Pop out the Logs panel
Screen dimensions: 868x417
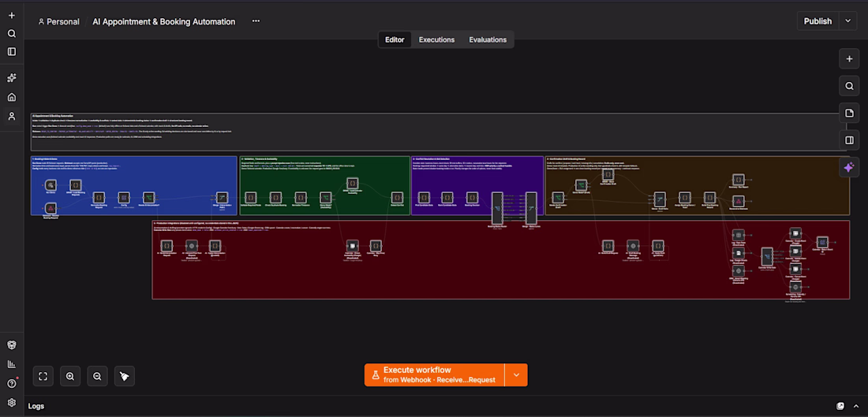[x=840, y=406]
